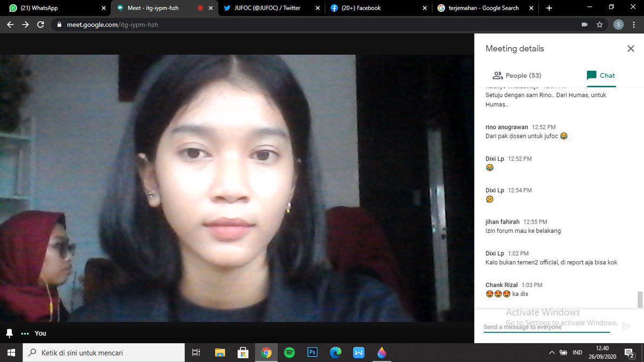Close the WhatsApp browser tab
Viewport: 644px width, 362px height.
(104, 8)
